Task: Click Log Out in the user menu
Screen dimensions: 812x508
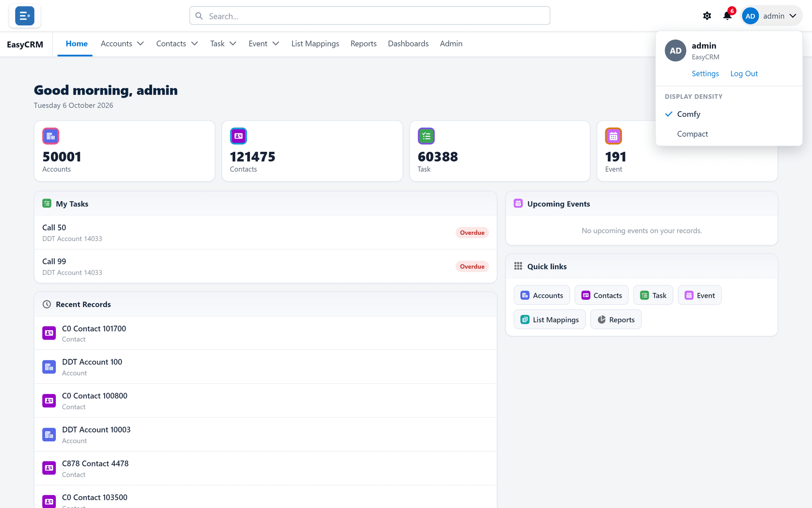Action: click(x=744, y=73)
